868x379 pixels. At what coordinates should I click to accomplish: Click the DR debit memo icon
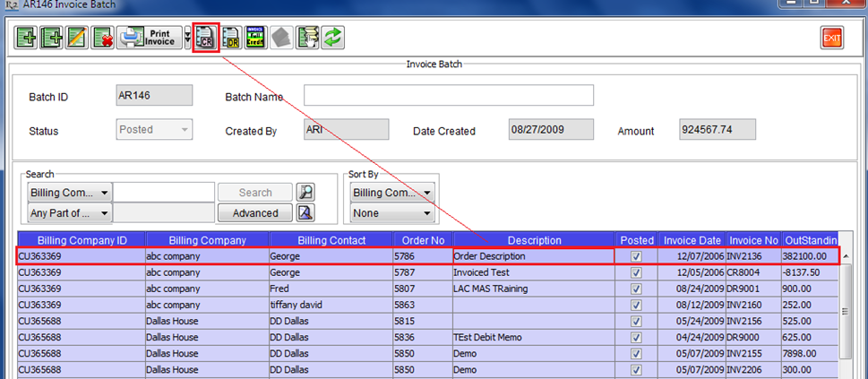(x=231, y=38)
